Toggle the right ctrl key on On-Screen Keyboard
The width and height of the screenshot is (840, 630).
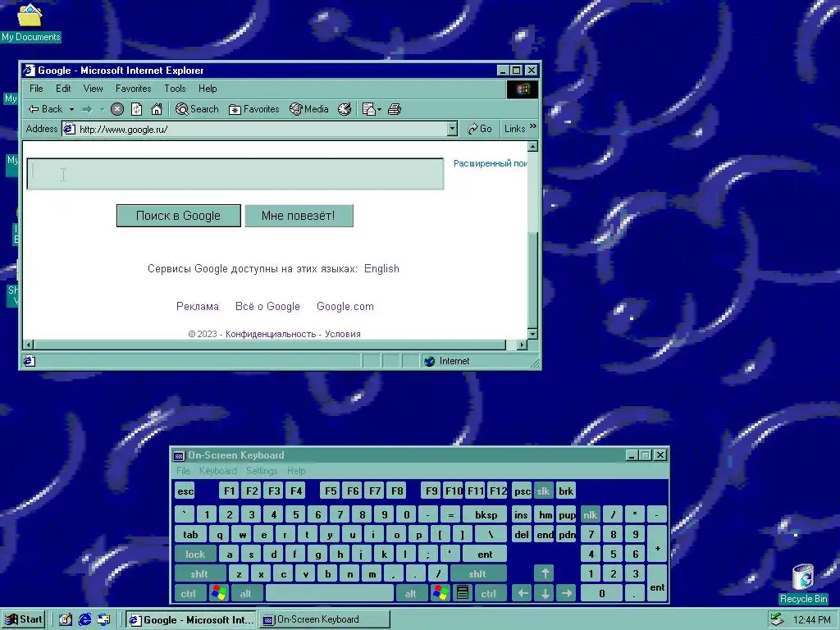pyautogui.click(x=489, y=594)
